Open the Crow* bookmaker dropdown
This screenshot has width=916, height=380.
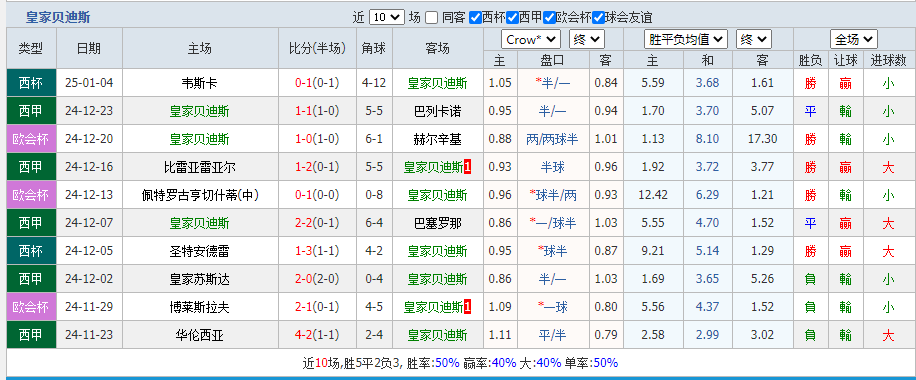tap(530, 40)
